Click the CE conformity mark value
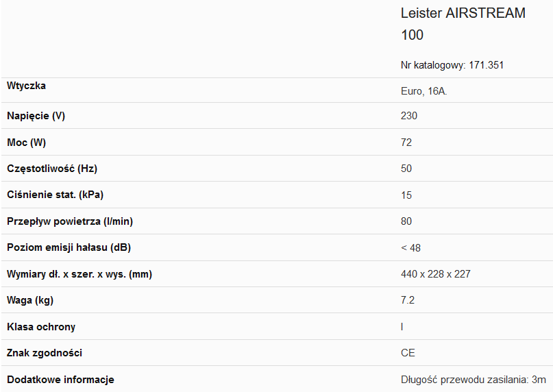553x392 pixels. pyautogui.click(x=408, y=353)
